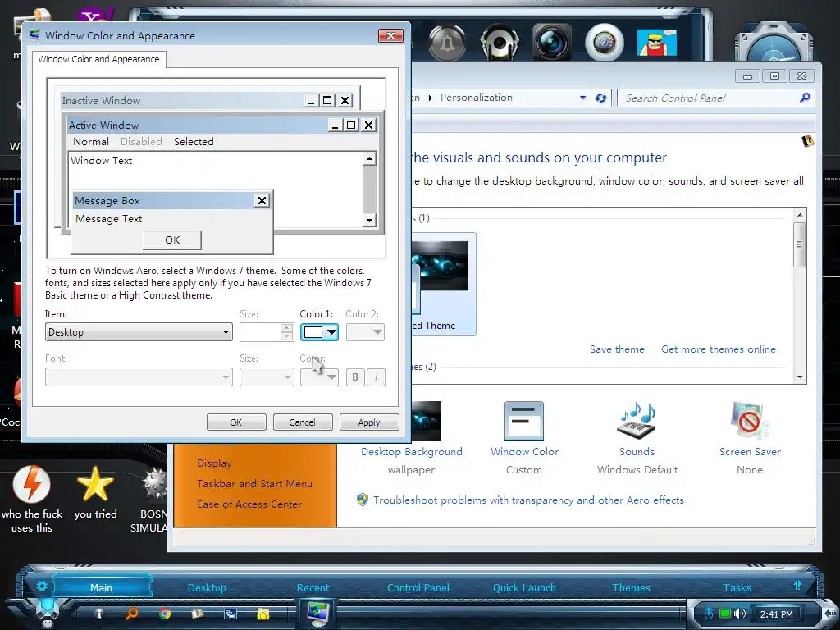This screenshot has width=840, height=630.
Task: Open the disabled Color 2 dropdown
Action: coord(365,332)
